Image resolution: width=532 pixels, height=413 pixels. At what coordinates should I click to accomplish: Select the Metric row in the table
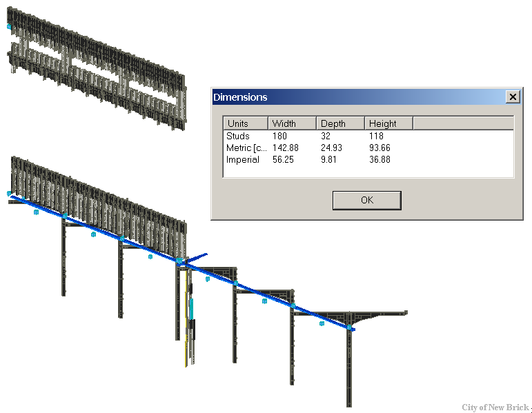point(368,148)
